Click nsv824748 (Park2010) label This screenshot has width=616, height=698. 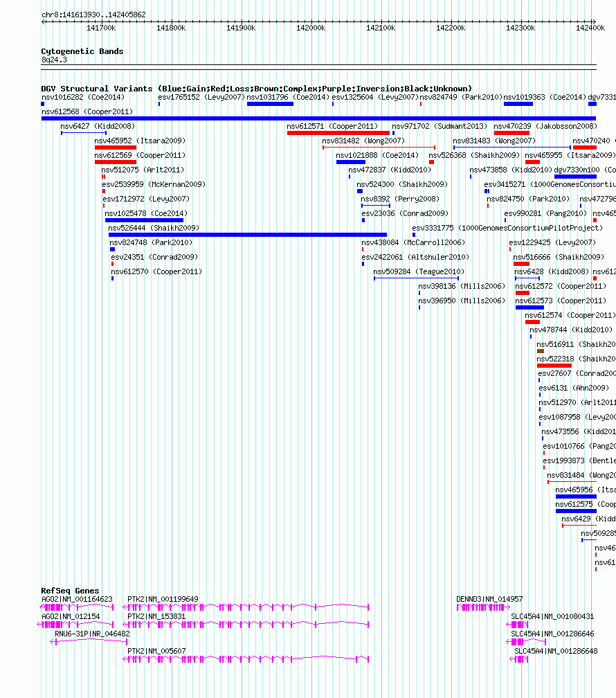tap(151, 242)
